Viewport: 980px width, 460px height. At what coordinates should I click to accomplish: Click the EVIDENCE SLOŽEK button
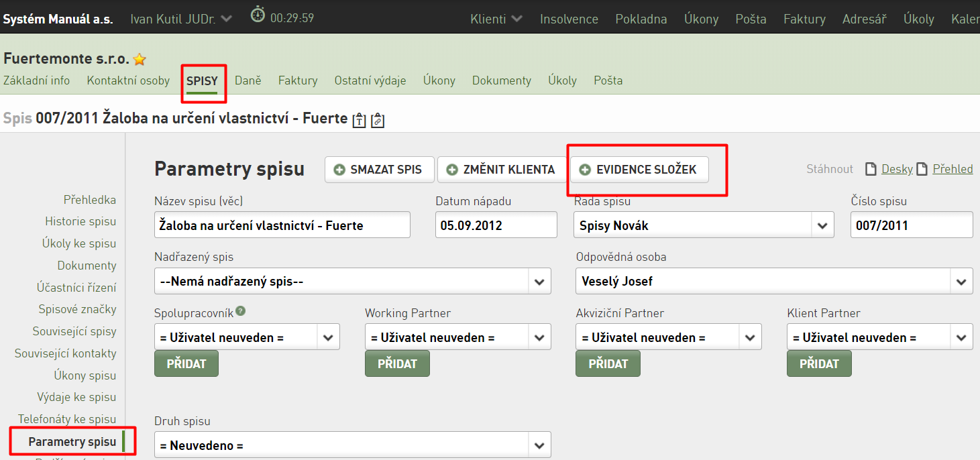click(x=639, y=170)
